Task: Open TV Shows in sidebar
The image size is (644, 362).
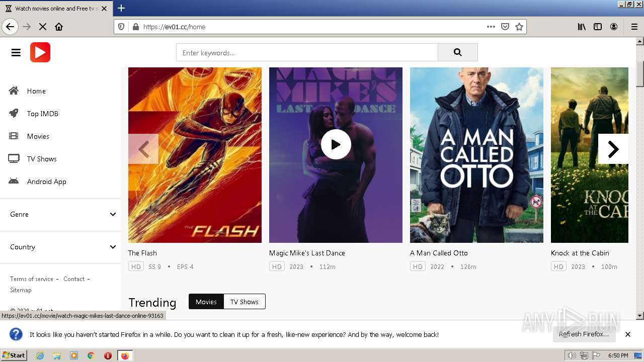Action: [x=42, y=159]
